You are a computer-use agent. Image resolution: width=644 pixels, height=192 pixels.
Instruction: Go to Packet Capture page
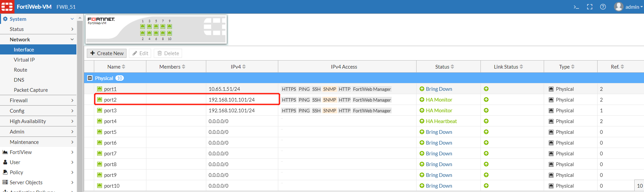coord(31,90)
